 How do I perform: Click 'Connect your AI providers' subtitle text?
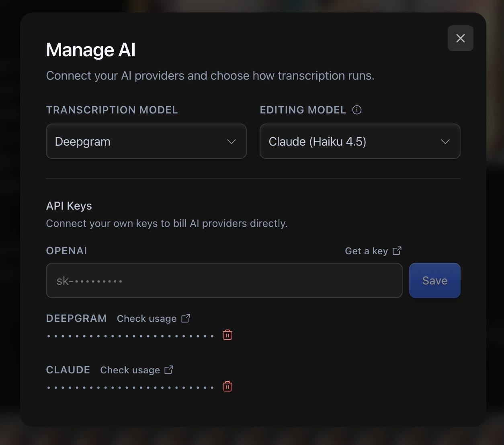210,76
